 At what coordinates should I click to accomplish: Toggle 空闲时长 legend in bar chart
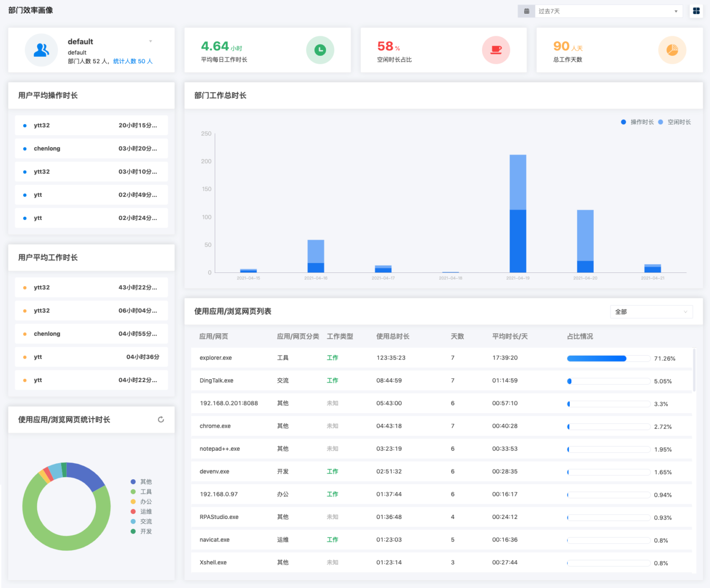coord(675,122)
